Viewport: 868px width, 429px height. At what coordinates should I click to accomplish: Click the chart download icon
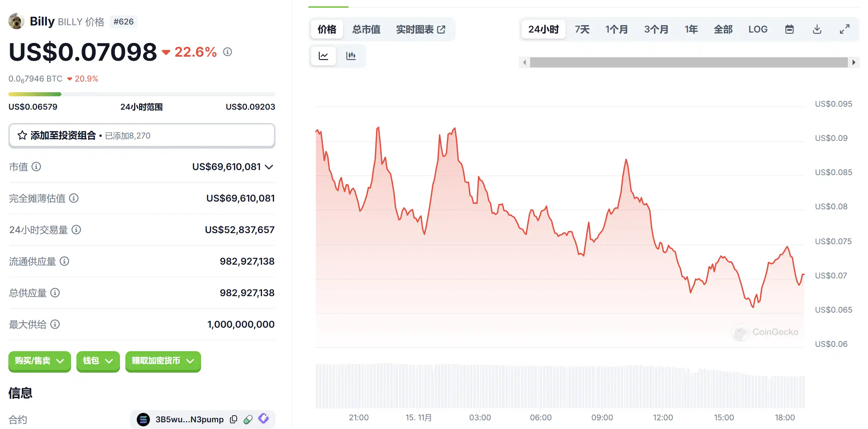817,29
